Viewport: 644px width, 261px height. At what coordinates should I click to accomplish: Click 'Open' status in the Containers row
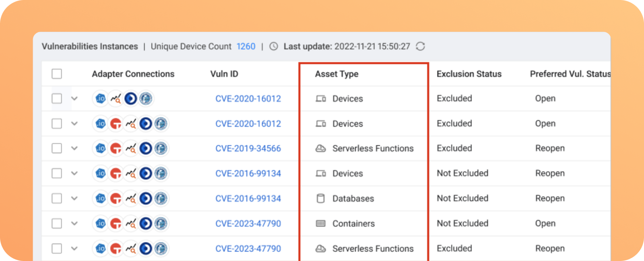pos(545,224)
